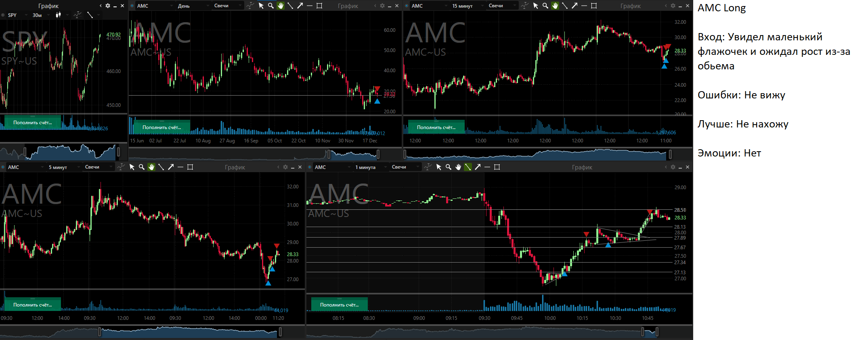Open 15 минут timeframe dropdown
The height and width of the screenshot is (340, 868).
[468, 6]
